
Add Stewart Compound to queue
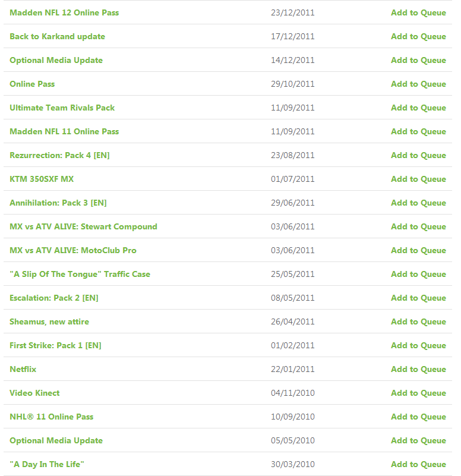click(x=418, y=227)
